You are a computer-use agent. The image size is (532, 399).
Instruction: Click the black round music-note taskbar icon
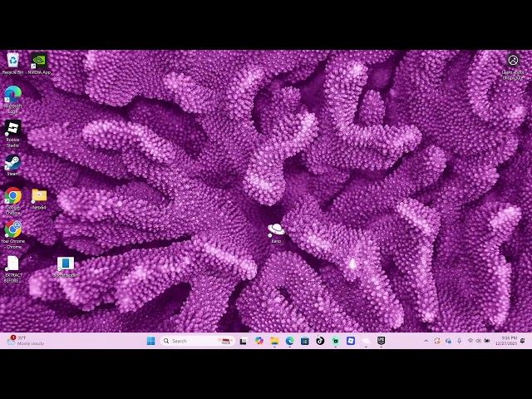[x=320, y=341]
